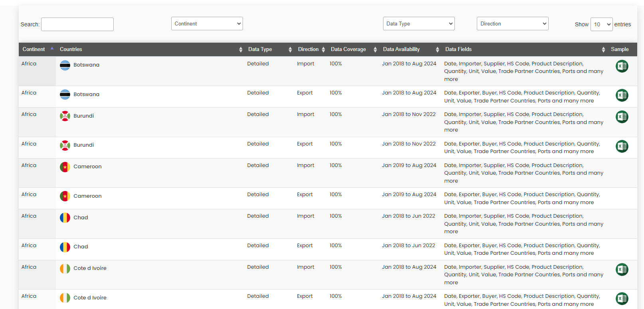
Task: Click the Sample column header
Action: coord(622,49)
